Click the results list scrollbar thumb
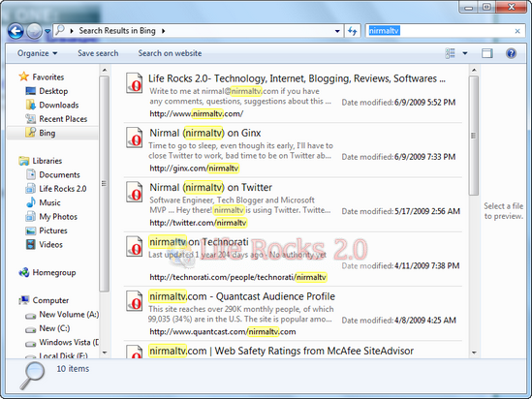532x399 pixels. (474, 136)
